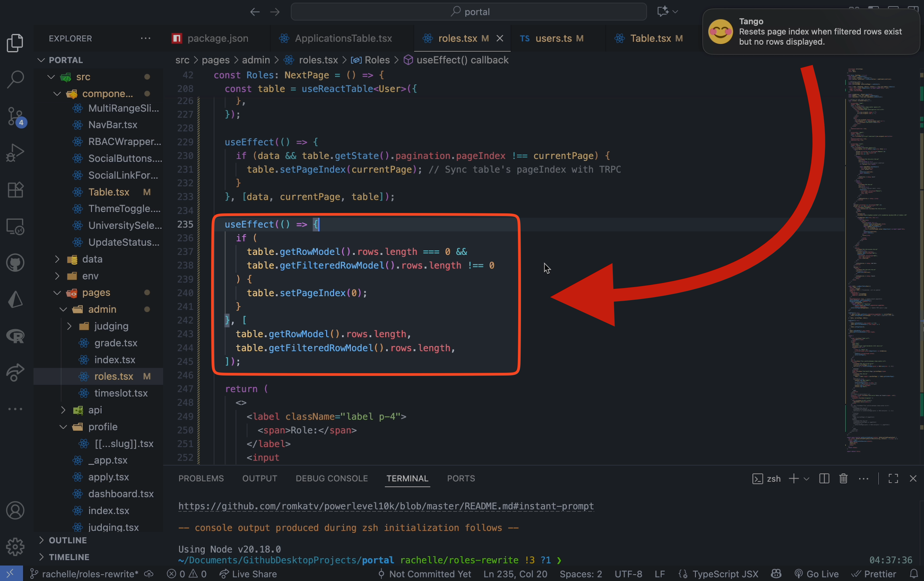The height and width of the screenshot is (581, 924).
Task: Open the Run and Debug view
Action: pyautogui.click(x=15, y=153)
